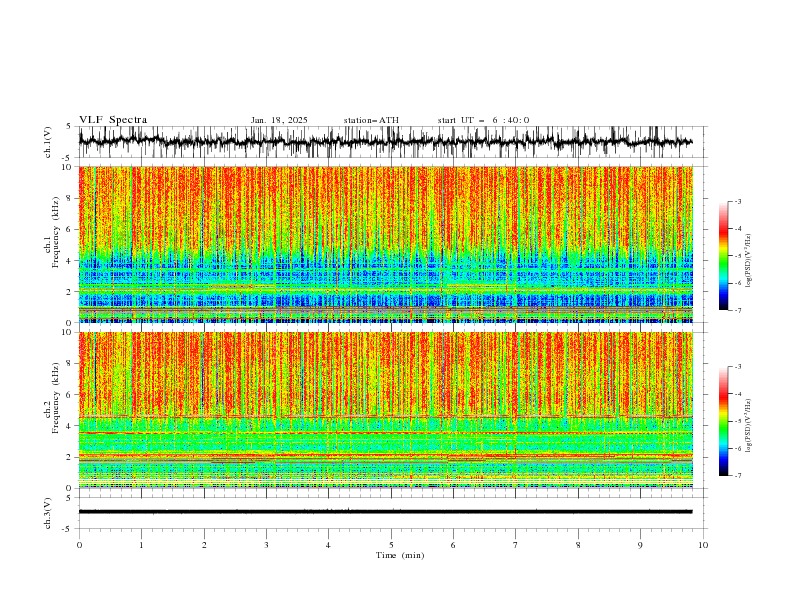Click the 'VLF Spectra' title text
The height and width of the screenshot is (612, 792).
coord(113,120)
